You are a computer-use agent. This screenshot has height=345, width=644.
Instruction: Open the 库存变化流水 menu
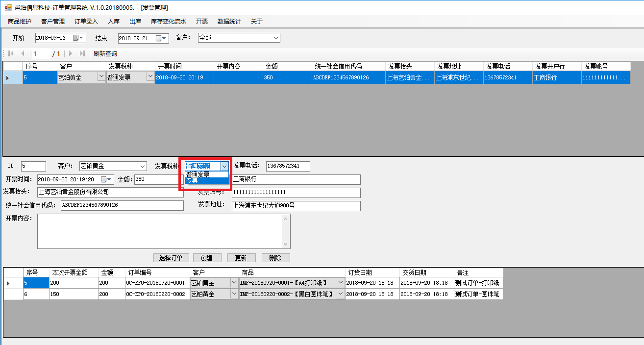coord(169,21)
